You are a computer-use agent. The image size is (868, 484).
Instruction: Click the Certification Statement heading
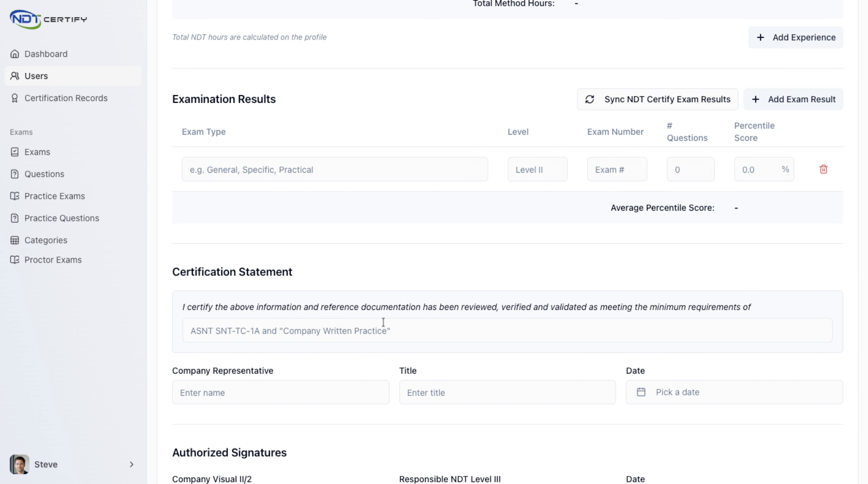point(232,272)
